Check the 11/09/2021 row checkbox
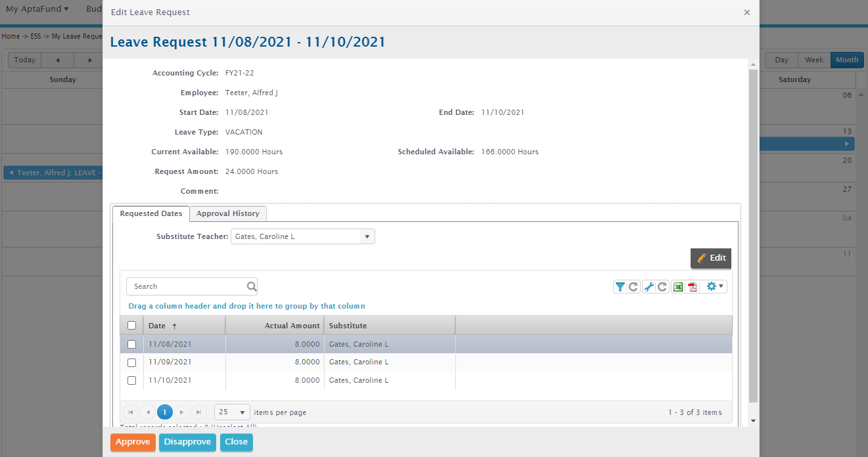The width and height of the screenshot is (868, 457). click(131, 362)
